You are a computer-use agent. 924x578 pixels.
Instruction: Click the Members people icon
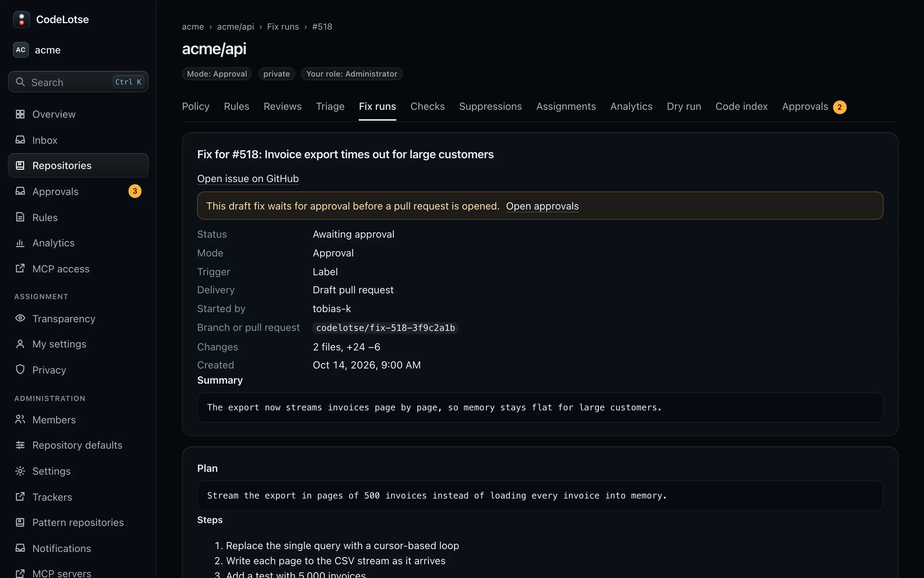pos(20,419)
